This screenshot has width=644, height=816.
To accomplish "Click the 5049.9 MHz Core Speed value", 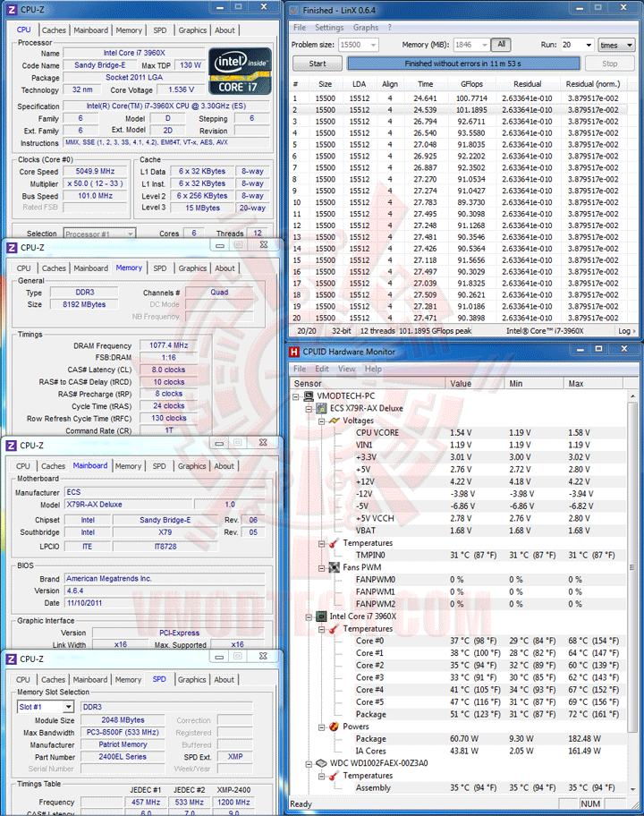I will click(x=95, y=171).
